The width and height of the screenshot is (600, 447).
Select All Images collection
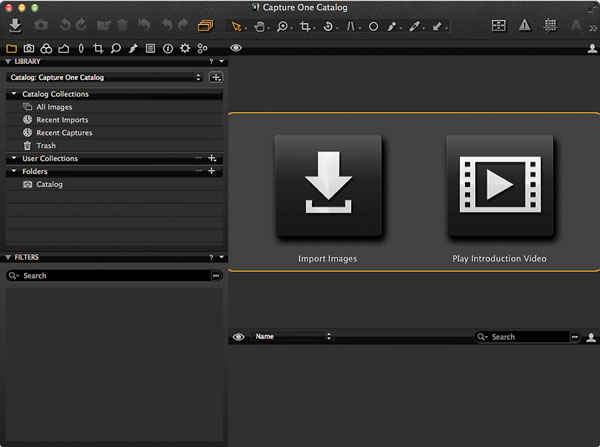click(x=114, y=107)
